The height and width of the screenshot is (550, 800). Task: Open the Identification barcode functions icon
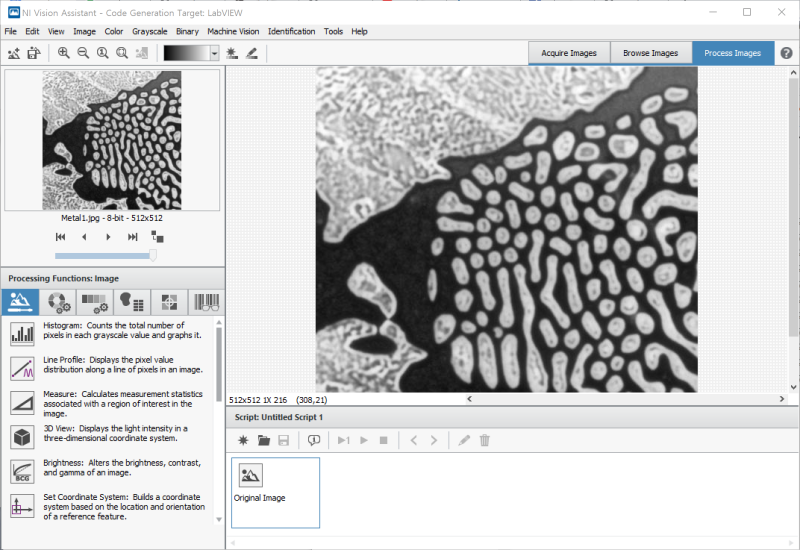pos(206,301)
